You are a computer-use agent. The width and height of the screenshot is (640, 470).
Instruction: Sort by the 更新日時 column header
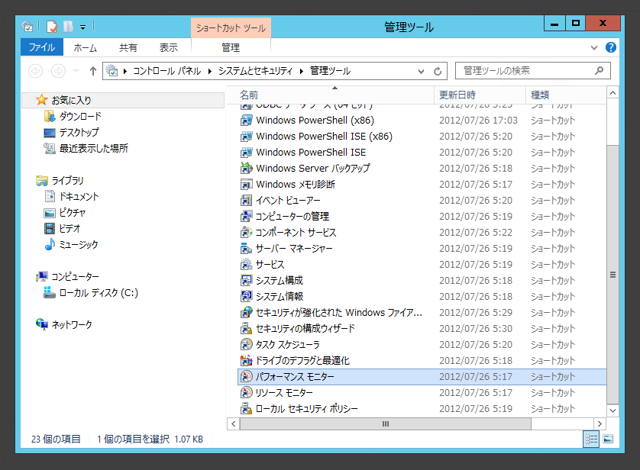click(x=480, y=95)
